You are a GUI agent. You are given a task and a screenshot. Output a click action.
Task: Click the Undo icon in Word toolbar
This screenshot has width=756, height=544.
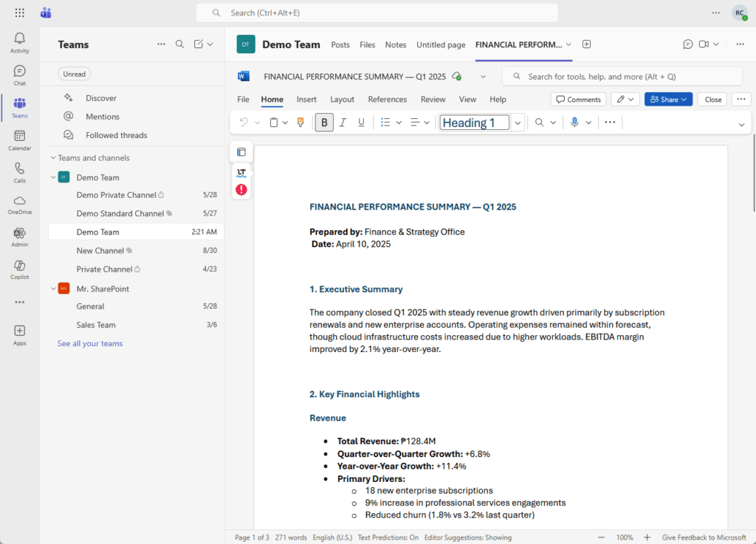[x=244, y=123]
